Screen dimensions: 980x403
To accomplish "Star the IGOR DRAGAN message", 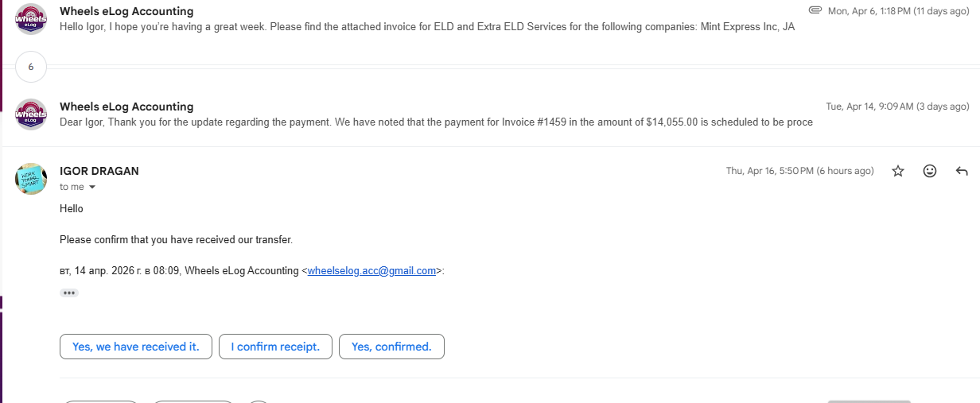I will (898, 171).
